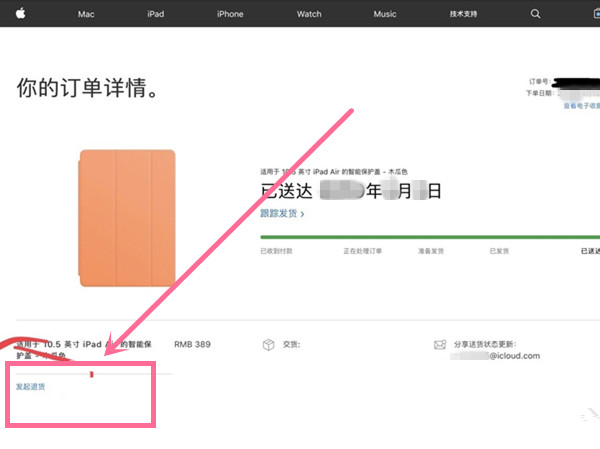Open the Music menu
The image size is (600, 449).
(385, 14)
